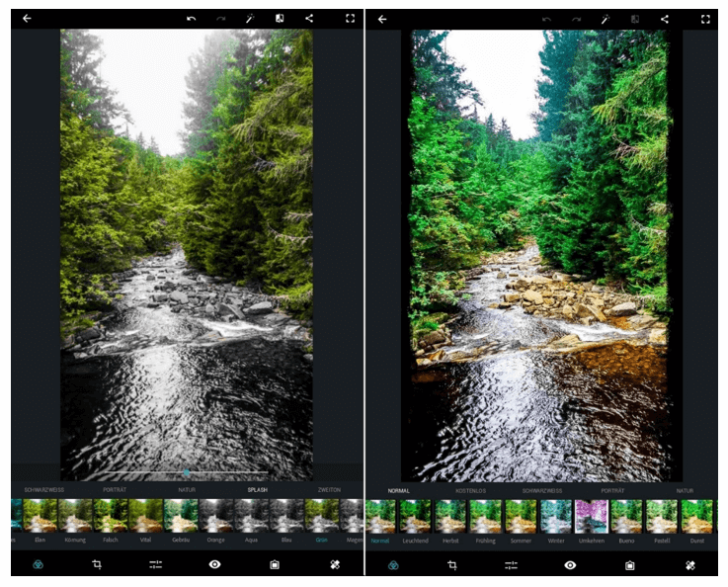Open the borders tool in left screen

275,564
